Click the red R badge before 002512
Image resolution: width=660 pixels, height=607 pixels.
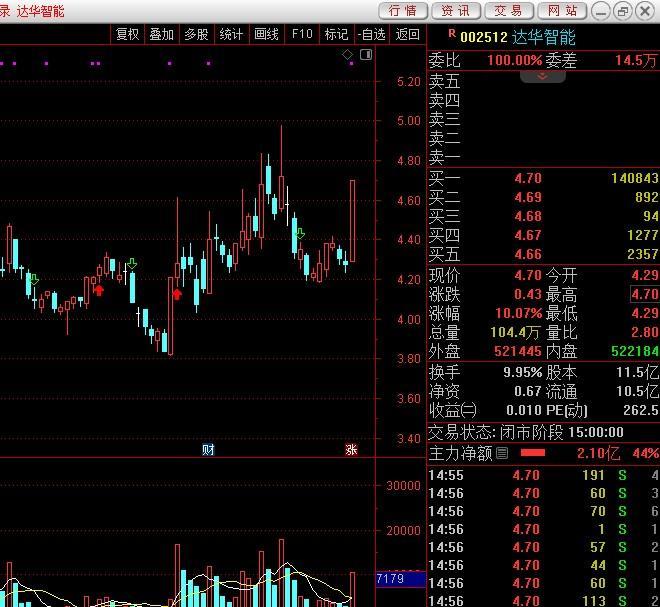pos(451,34)
